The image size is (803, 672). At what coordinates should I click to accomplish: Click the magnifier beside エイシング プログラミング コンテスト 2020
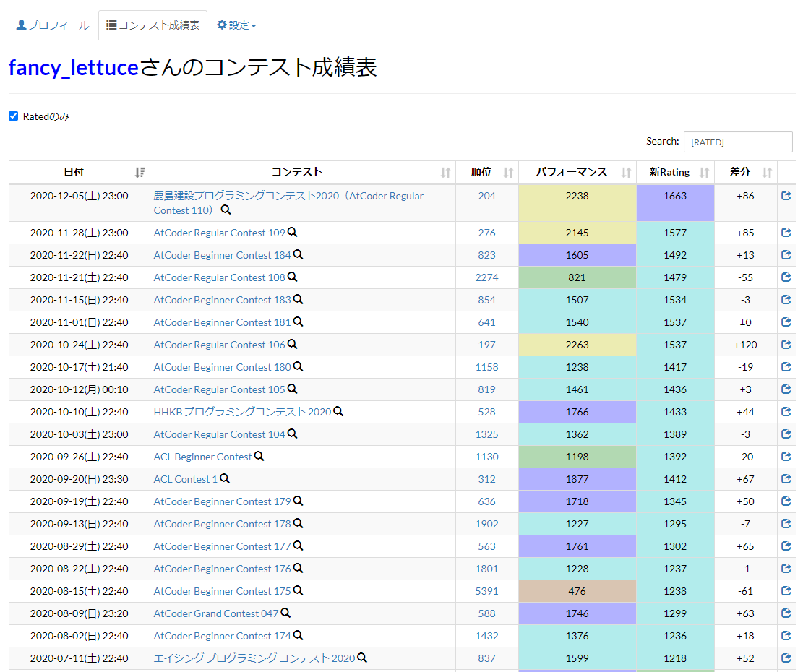coord(362,658)
